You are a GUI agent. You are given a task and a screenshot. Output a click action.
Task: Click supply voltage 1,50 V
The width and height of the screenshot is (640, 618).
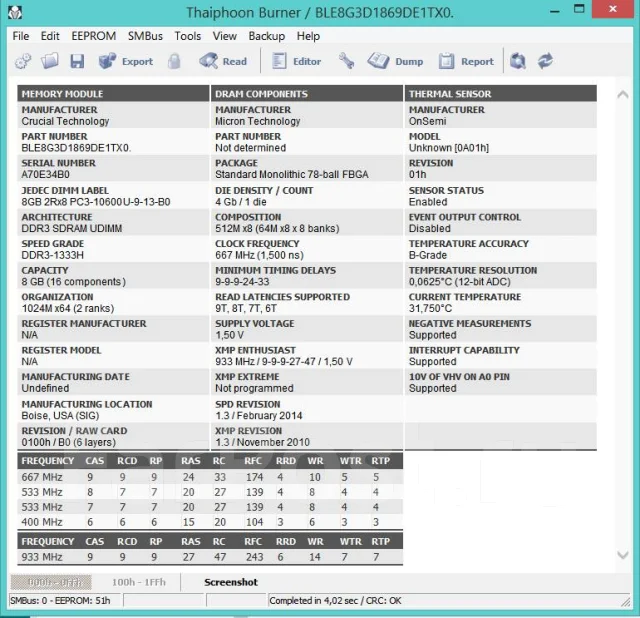[229, 335]
